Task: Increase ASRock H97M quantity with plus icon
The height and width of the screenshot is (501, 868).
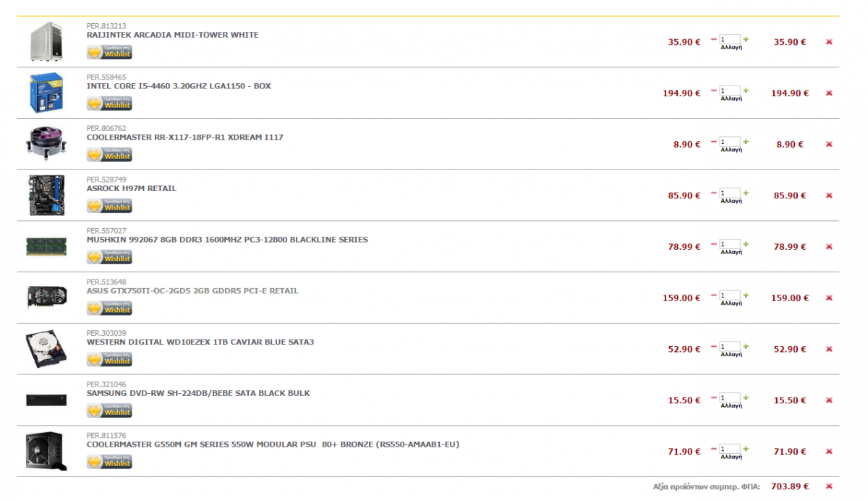Action: click(746, 193)
